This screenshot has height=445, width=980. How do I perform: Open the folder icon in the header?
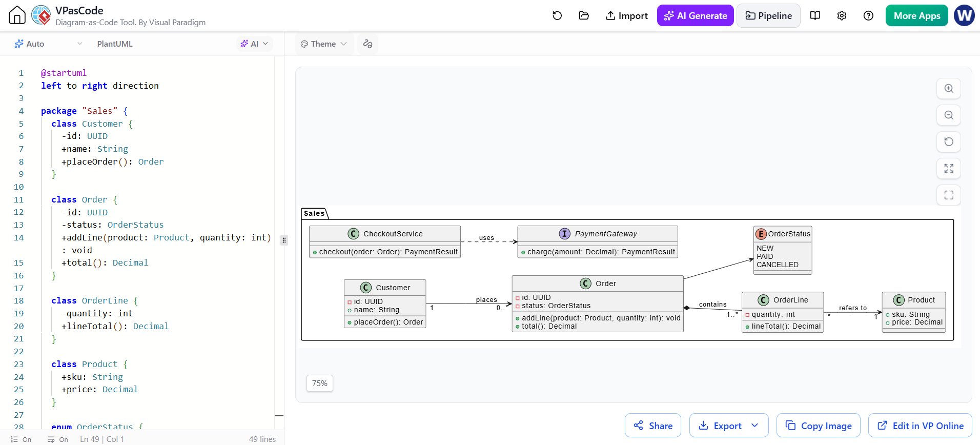pyautogui.click(x=584, y=15)
